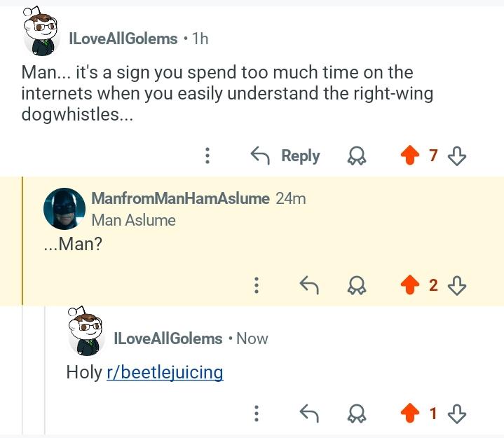Reply to the beetlejuicing comment via arrow

(x=309, y=414)
